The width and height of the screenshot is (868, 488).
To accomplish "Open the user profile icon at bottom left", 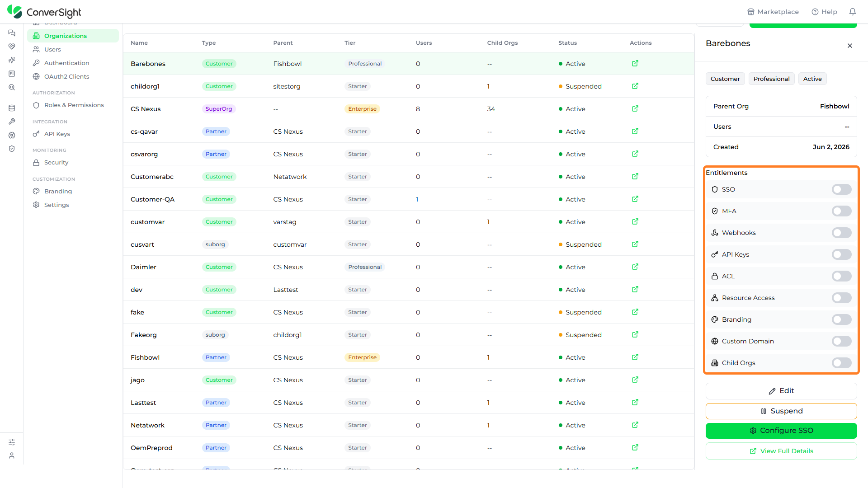I will click(12, 455).
